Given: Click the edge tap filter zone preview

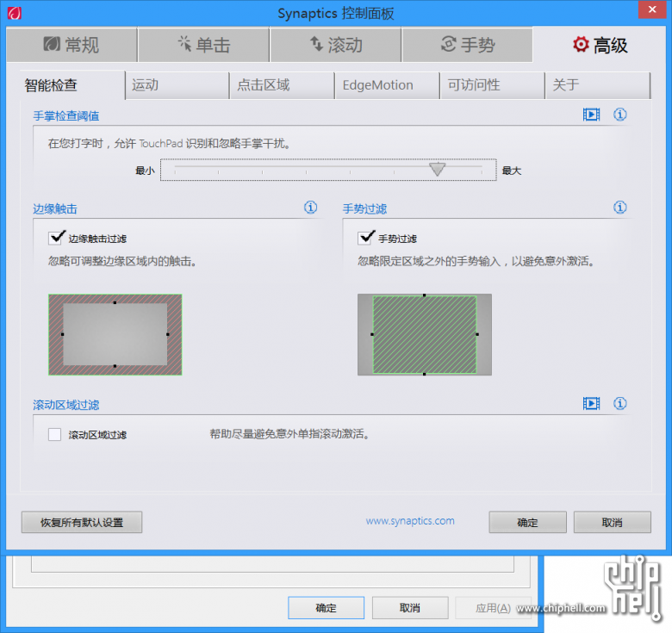Looking at the screenshot, I should (x=115, y=334).
